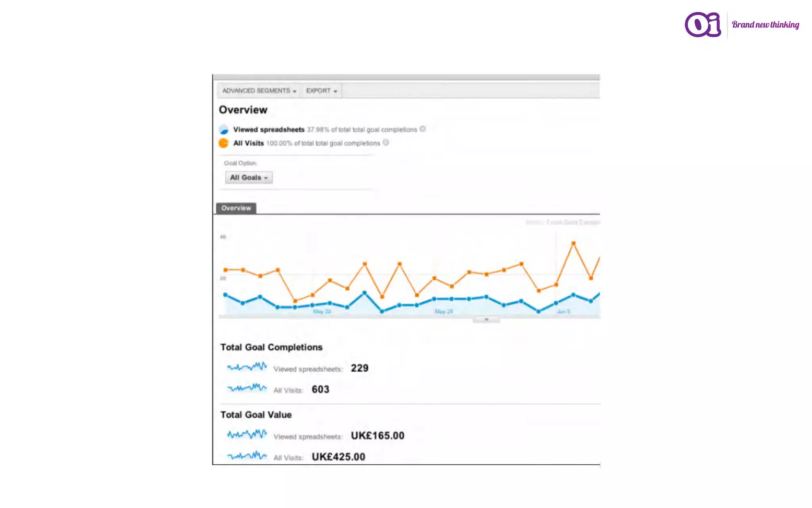
Task: Click the blue Viewed spreadsheets pie icon
Action: (x=224, y=129)
